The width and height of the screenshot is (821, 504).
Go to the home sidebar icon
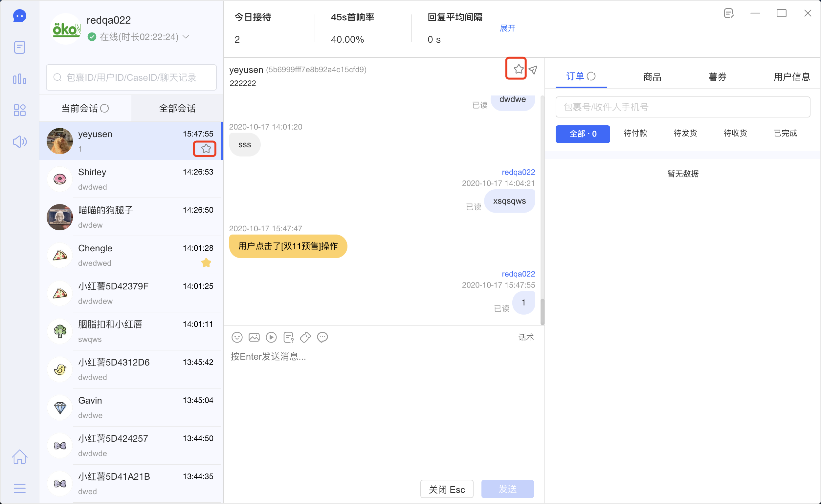pos(20,457)
